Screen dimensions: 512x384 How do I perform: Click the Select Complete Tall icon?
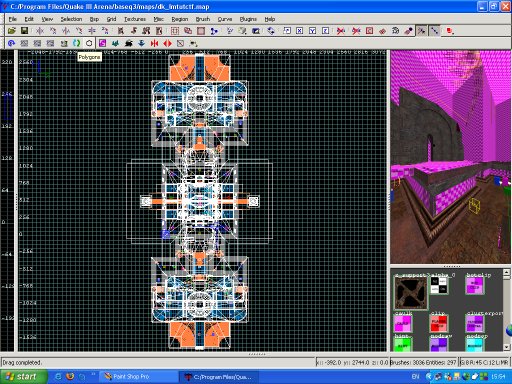click(121, 31)
